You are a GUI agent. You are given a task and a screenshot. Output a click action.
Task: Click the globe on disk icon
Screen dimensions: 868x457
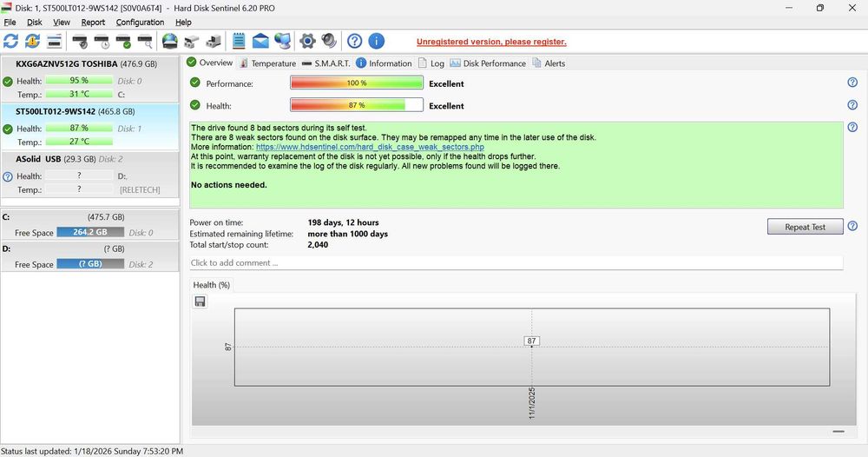(170, 41)
